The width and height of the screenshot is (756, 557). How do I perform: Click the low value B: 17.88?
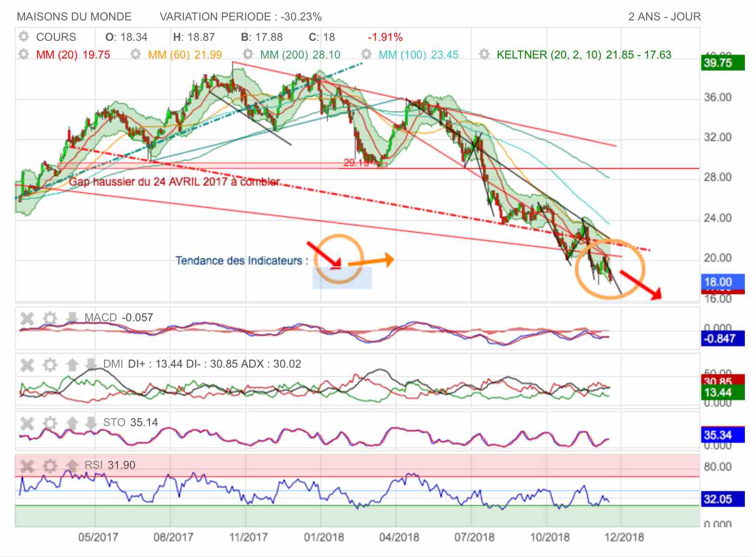261,37
